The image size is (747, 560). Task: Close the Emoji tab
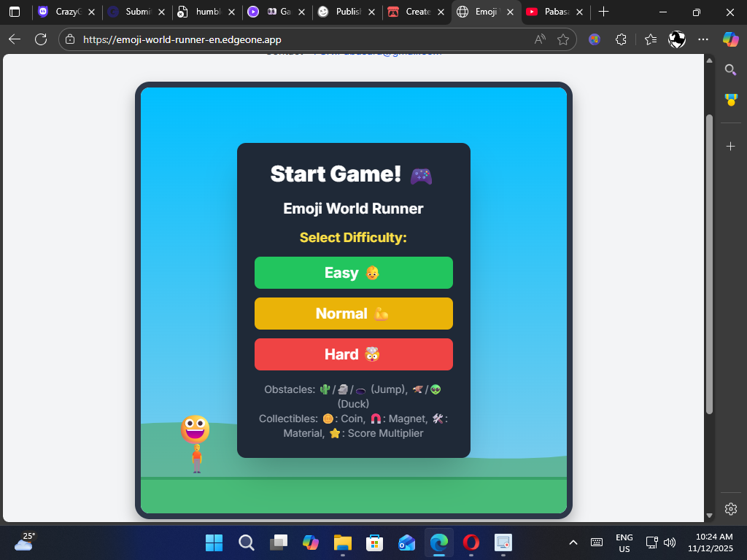point(510,12)
